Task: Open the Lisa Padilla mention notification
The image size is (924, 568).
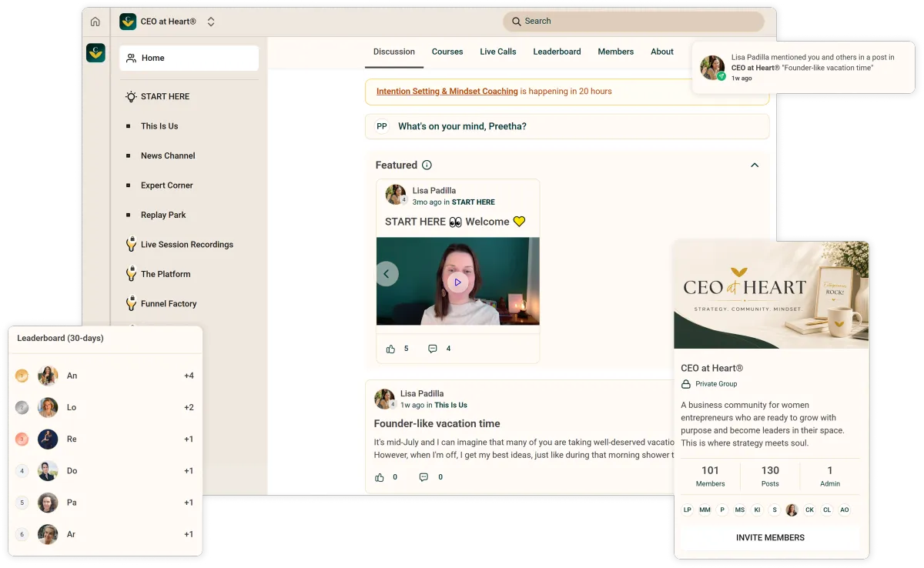Action: (x=803, y=68)
